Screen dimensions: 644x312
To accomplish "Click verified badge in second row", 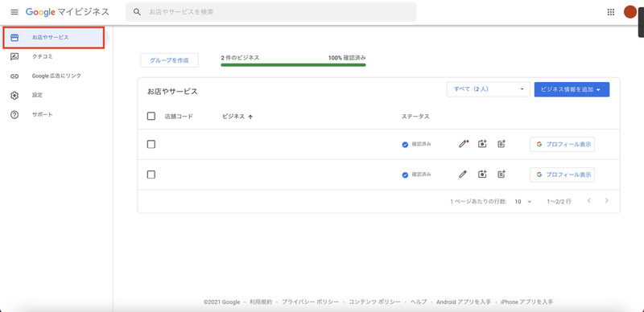I will coord(405,174).
